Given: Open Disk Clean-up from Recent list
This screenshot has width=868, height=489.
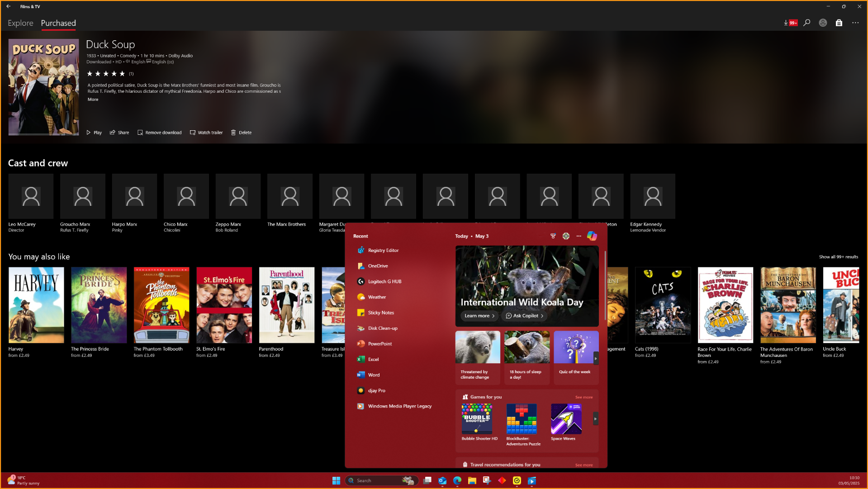Looking at the screenshot, I should coord(400,328).
